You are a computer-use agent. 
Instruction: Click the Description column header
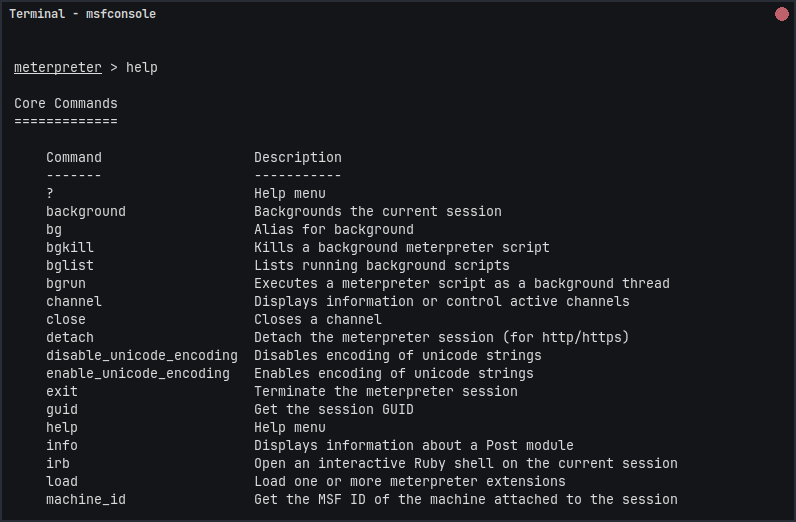point(298,158)
